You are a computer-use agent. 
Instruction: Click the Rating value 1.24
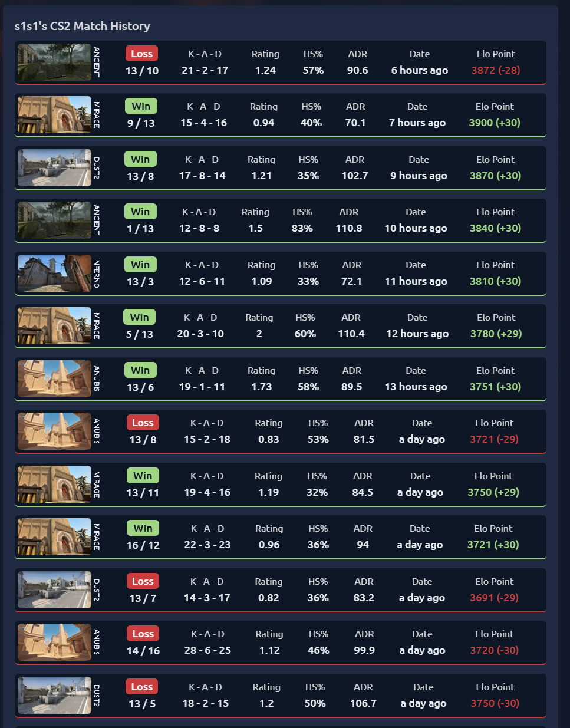coord(265,70)
